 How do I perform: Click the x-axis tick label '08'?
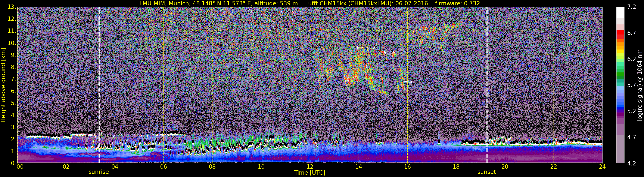212,167
